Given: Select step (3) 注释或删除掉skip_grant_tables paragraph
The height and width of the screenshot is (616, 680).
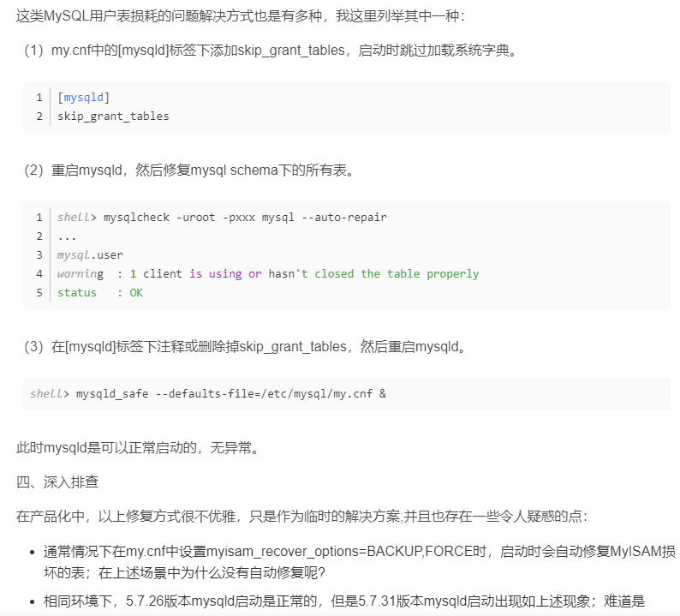Looking at the screenshot, I should (246, 347).
